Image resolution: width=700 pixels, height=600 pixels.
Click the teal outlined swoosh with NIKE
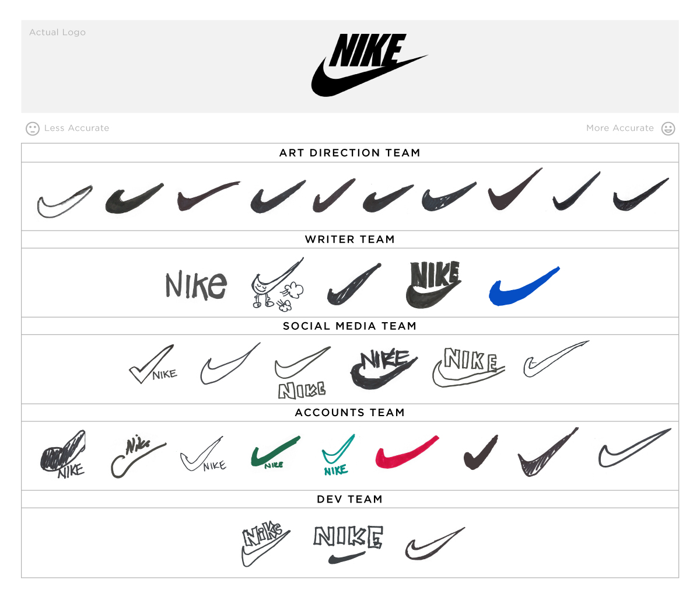[x=338, y=455]
